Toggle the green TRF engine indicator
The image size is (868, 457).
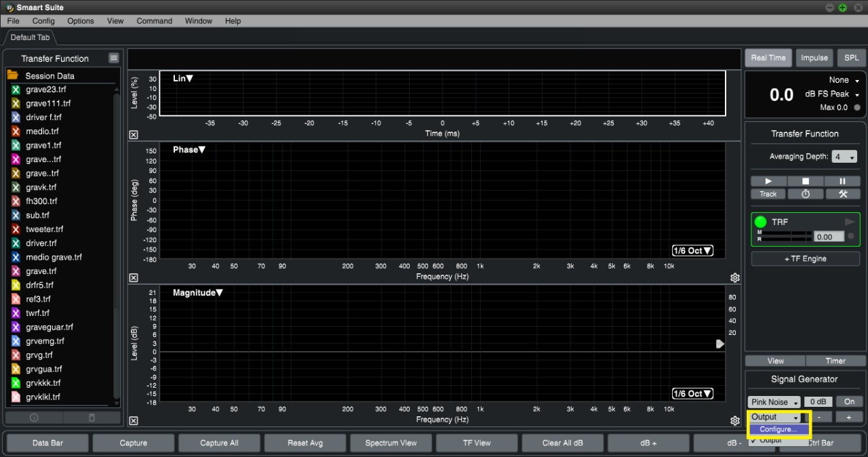pos(760,222)
